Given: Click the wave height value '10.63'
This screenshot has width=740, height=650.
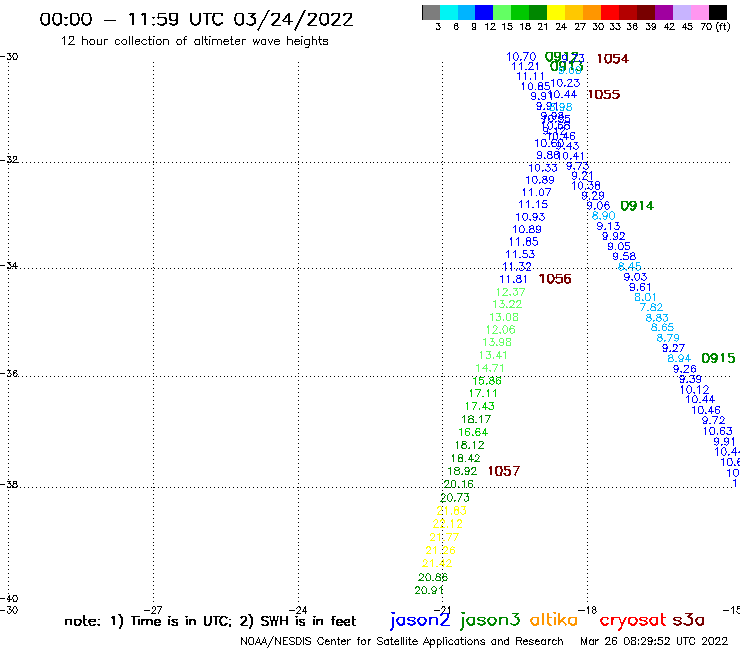Looking at the screenshot, I should [x=717, y=431].
